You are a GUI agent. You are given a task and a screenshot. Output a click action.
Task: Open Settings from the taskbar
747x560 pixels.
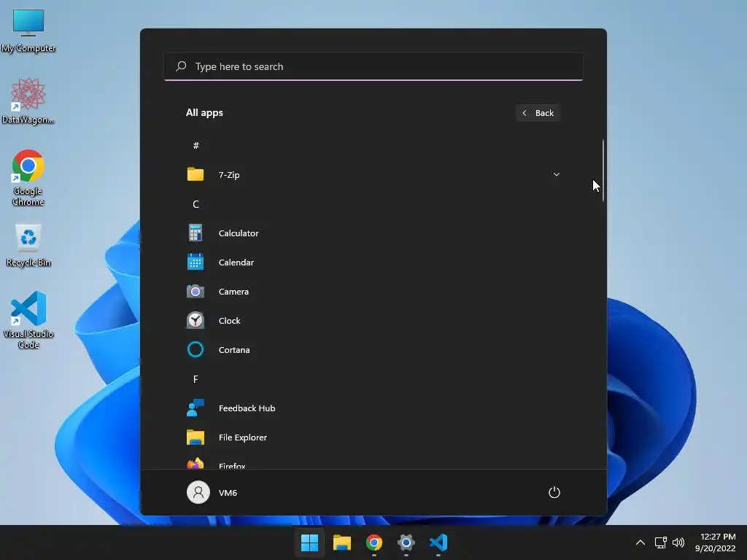[406, 542]
